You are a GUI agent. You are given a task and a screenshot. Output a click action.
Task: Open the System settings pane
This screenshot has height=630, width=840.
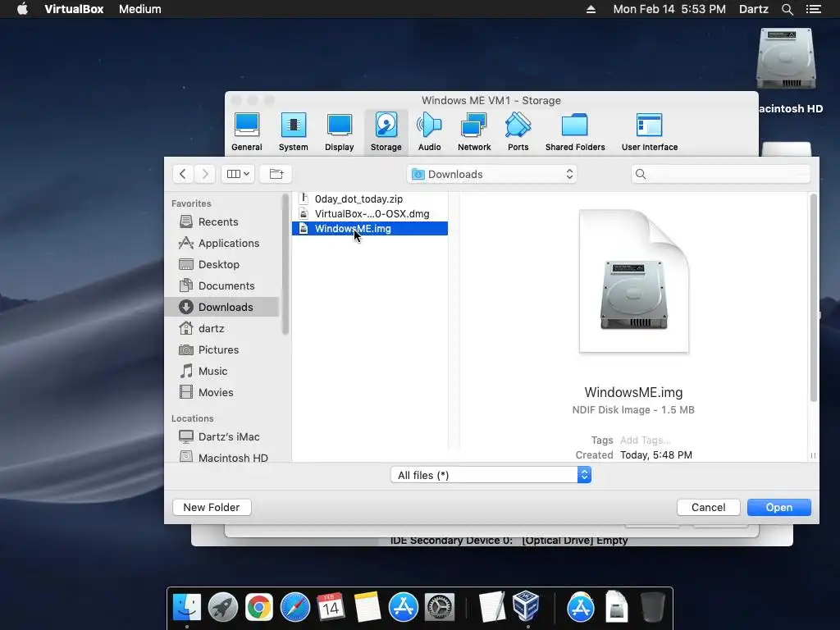[x=293, y=132]
